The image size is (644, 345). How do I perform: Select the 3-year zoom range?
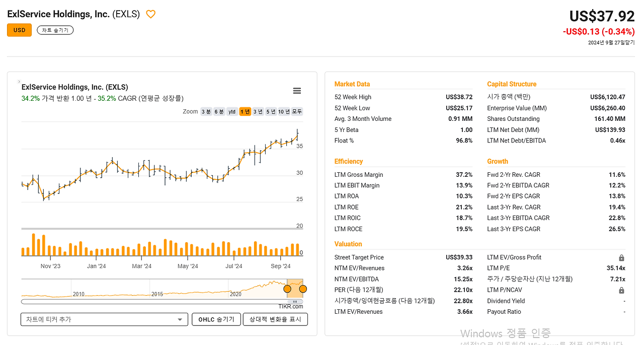258,112
